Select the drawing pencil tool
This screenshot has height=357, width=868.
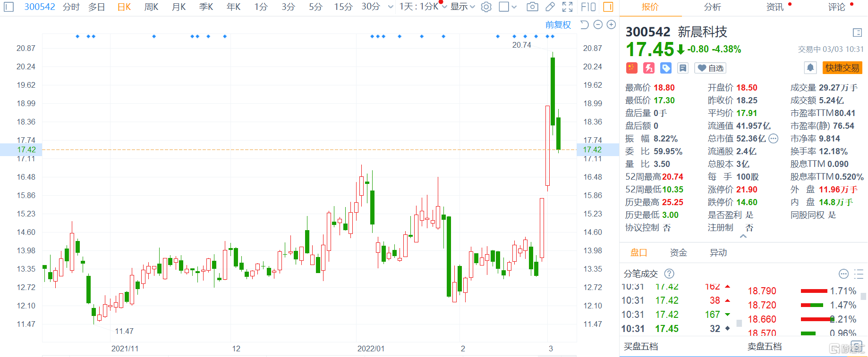(550, 7)
